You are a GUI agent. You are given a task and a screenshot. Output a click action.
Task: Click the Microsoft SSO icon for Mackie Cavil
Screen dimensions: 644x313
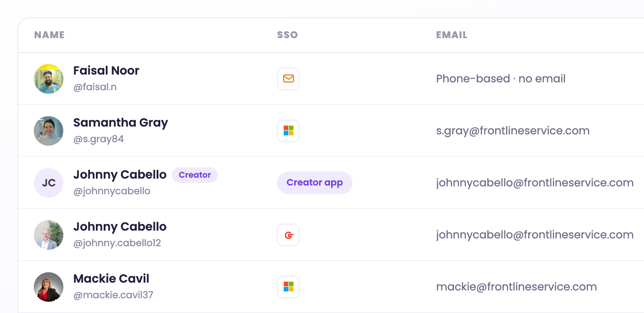(x=288, y=287)
